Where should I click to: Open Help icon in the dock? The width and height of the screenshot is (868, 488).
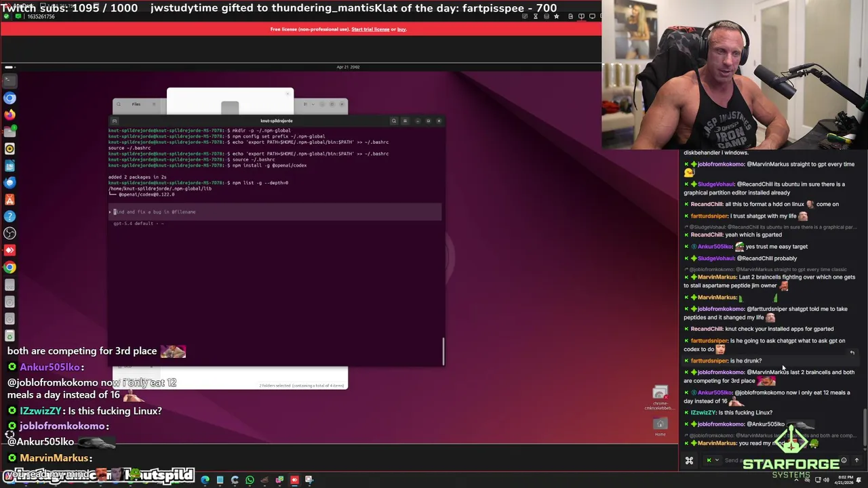click(x=9, y=216)
